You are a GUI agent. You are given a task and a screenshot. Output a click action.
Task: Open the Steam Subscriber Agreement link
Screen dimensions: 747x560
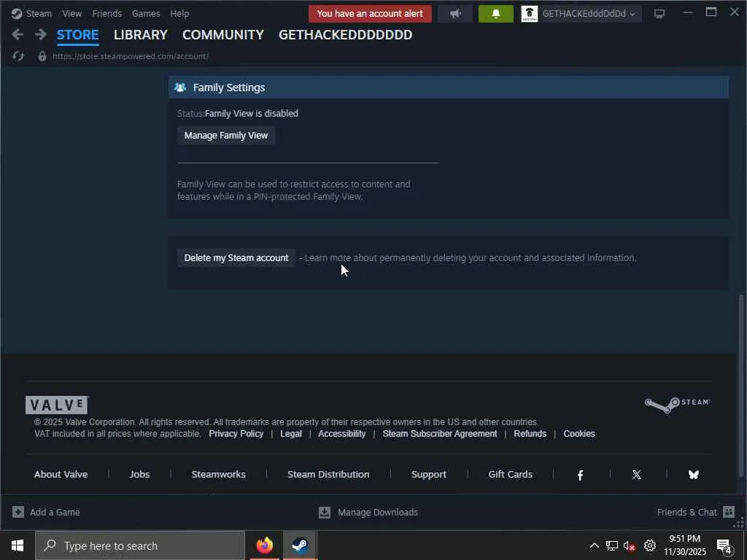click(x=440, y=434)
